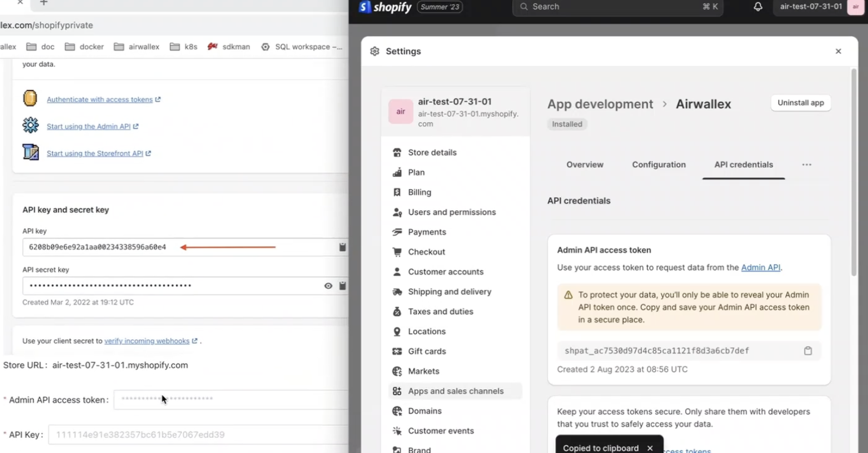Switch to the Configuration tab

click(659, 165)
